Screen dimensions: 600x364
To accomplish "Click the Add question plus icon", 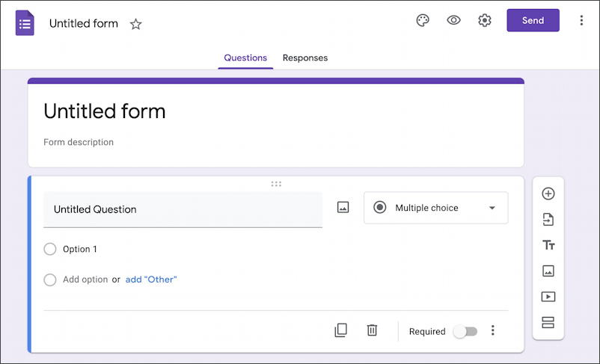I will tap(548, 194).
